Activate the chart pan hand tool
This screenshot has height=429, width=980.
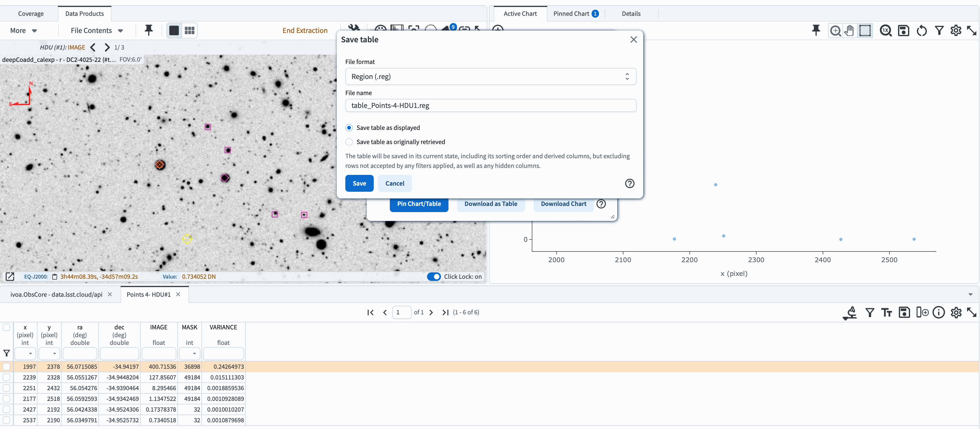tap(849, 31)
